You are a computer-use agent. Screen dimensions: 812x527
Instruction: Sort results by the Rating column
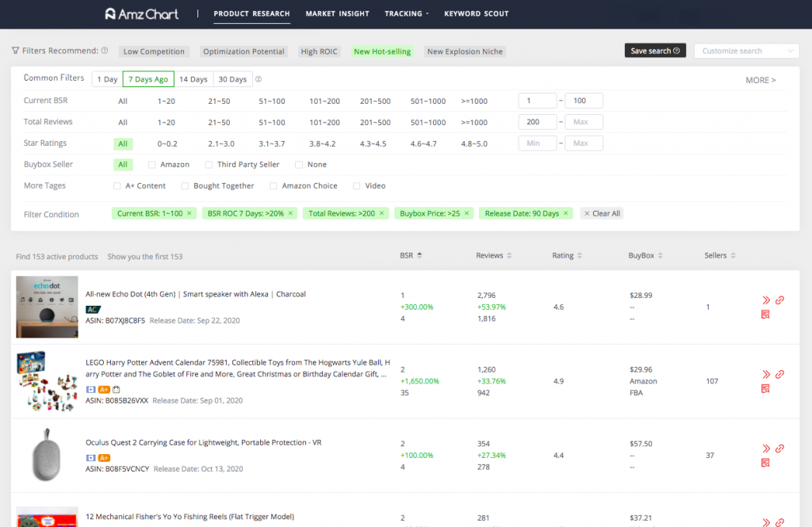tap(566, 255)
